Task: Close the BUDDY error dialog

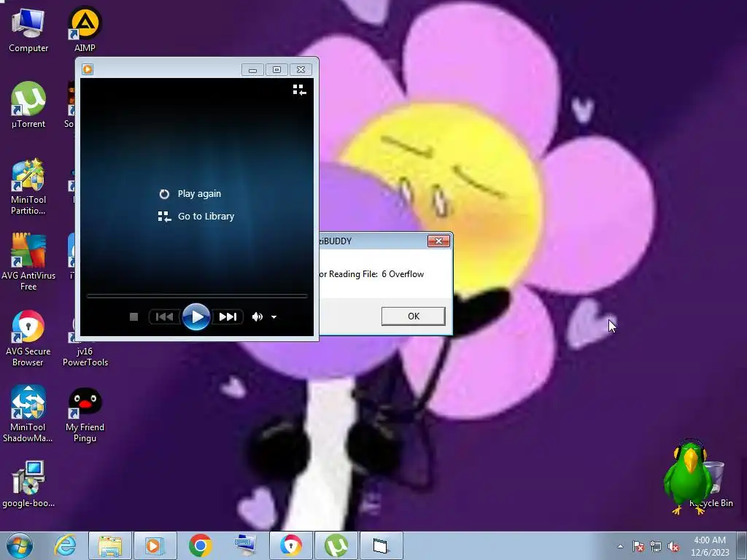Action: point(438,241)
